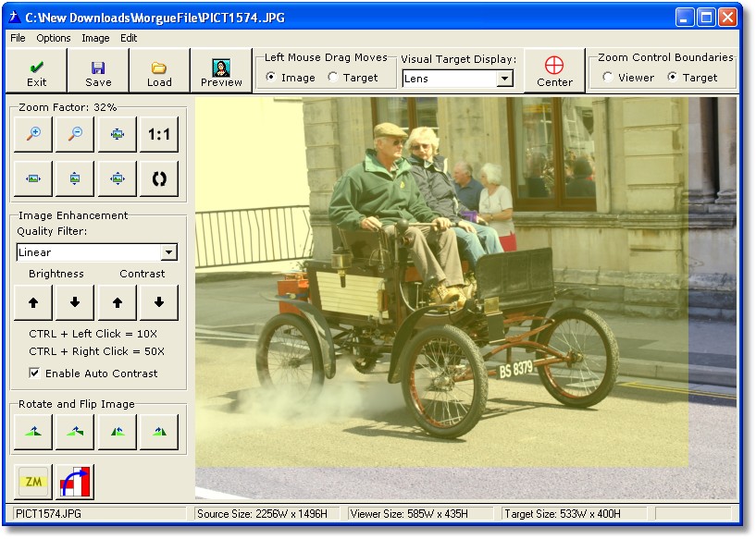Click the CTRL + Right Click = 50X text

96,351
